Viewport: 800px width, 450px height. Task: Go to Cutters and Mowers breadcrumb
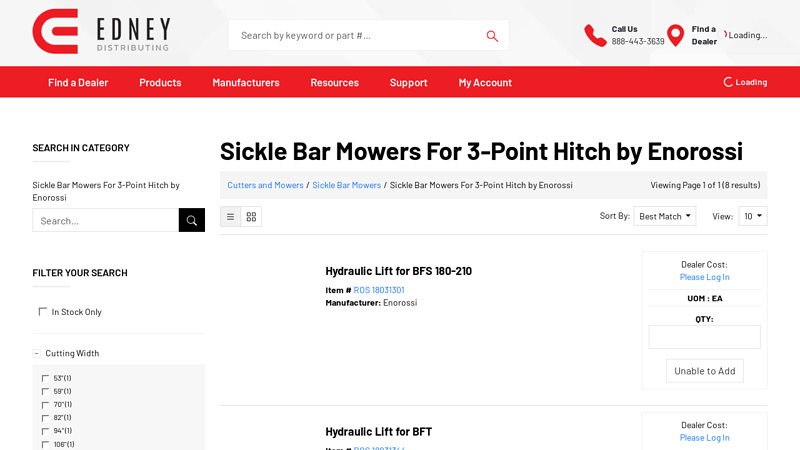[265, 185]
